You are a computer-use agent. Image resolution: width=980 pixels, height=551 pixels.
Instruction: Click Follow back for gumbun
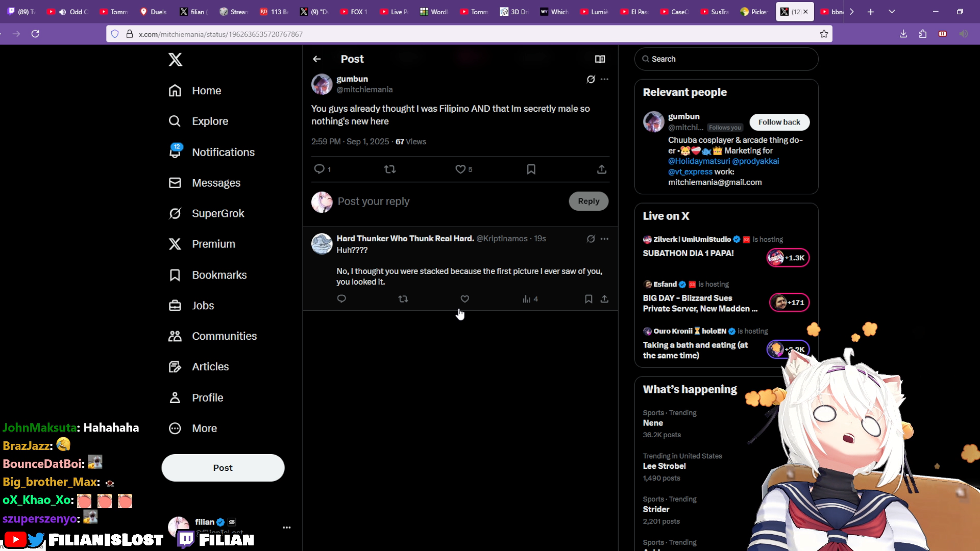tap(779, 122)
